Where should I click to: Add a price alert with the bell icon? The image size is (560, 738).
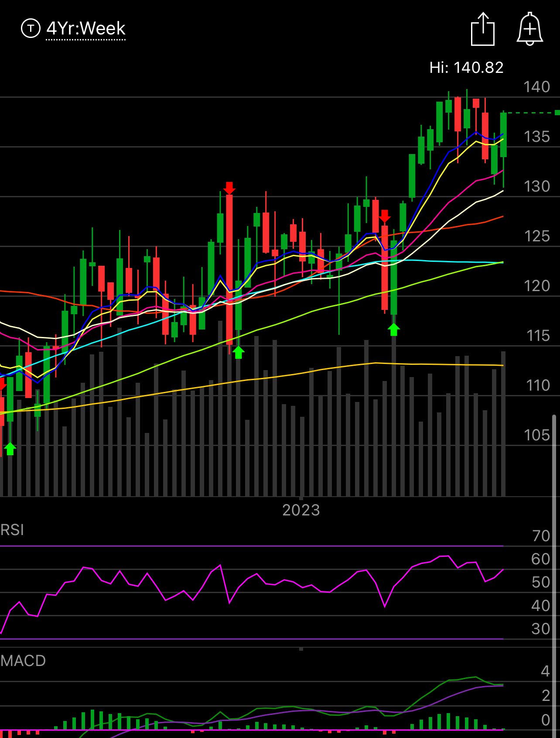[x=530, y=29]
